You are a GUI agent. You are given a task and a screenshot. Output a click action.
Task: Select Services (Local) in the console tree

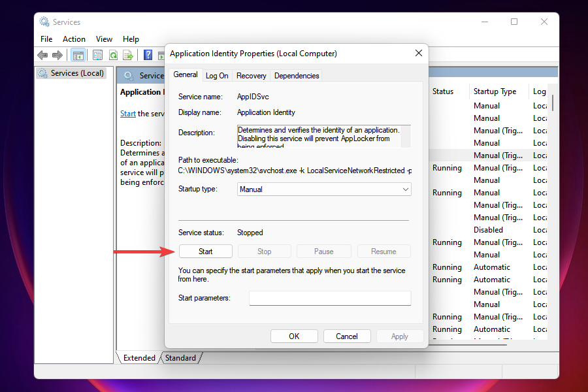coord(72,73)
